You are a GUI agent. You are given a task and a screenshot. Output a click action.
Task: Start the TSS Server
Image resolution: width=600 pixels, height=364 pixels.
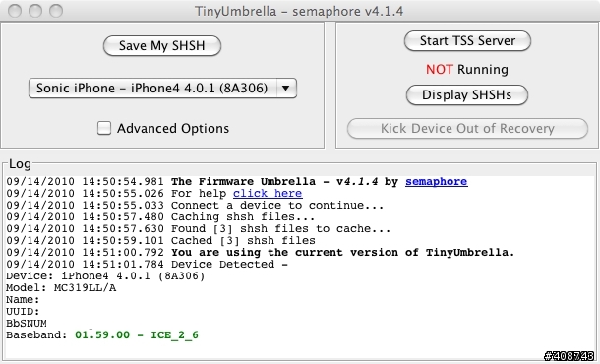click(x=467, y=41)
